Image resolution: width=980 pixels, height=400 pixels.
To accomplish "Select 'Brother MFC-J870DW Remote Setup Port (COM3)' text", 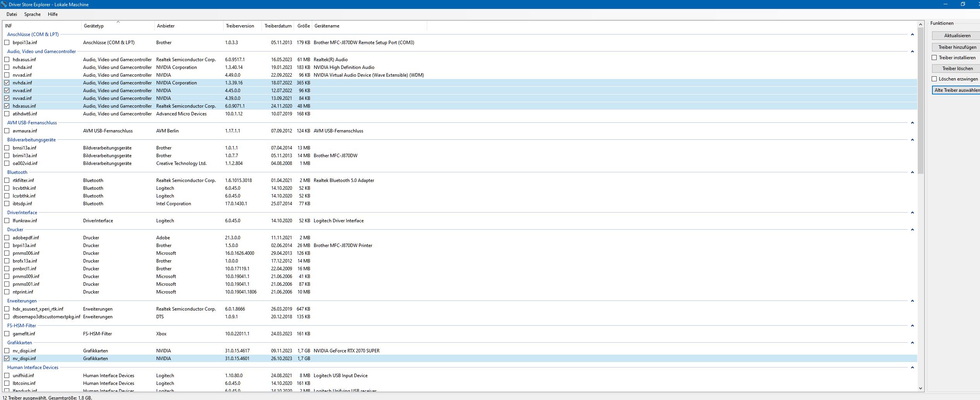I will point(364,43).
